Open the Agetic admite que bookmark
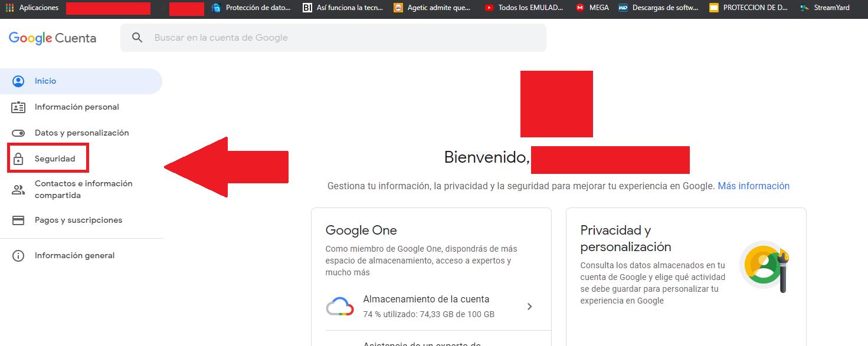 pyautogui.click(x=432, y=8)
